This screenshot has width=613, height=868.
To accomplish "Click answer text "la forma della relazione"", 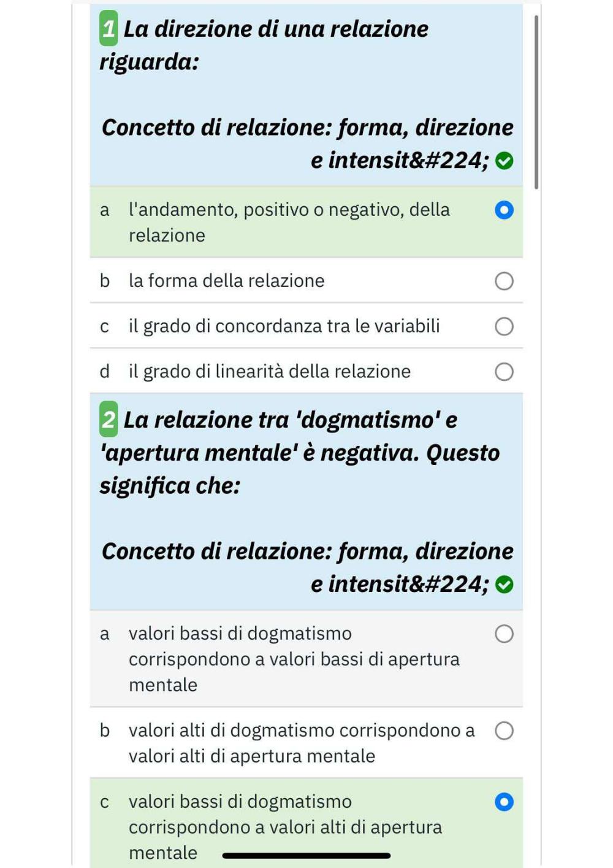I will (x=227, y=281).
